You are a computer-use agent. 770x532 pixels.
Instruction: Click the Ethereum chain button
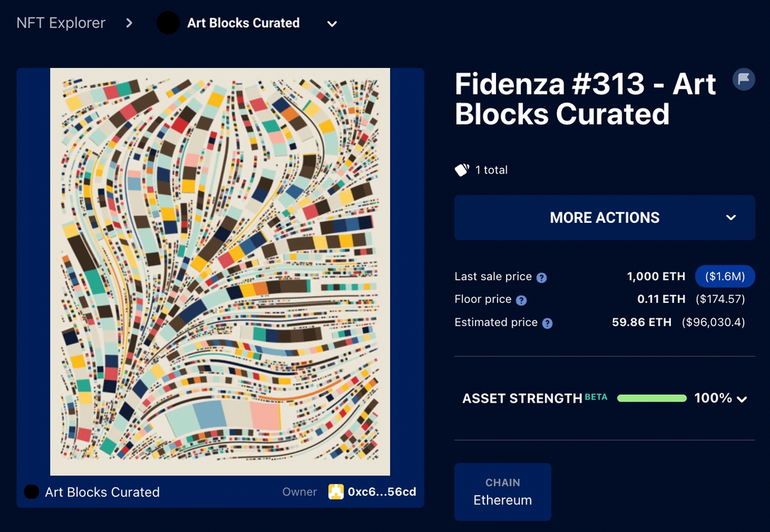[x=502, y=492]
